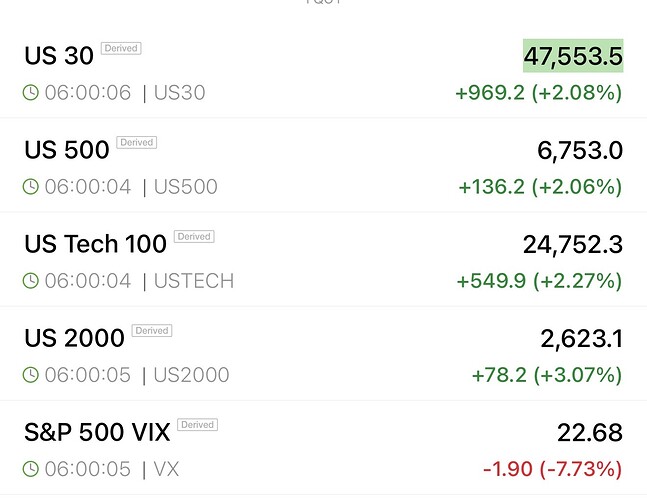The image size is (647, 500).
Task: Click the red -1.90 (-7.73%) change
Action: tap(553, 469)
